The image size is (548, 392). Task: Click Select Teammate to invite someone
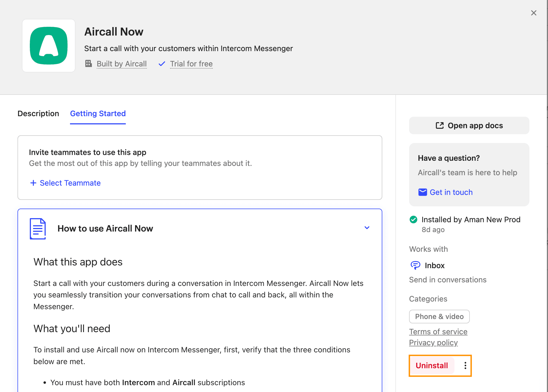70,183
